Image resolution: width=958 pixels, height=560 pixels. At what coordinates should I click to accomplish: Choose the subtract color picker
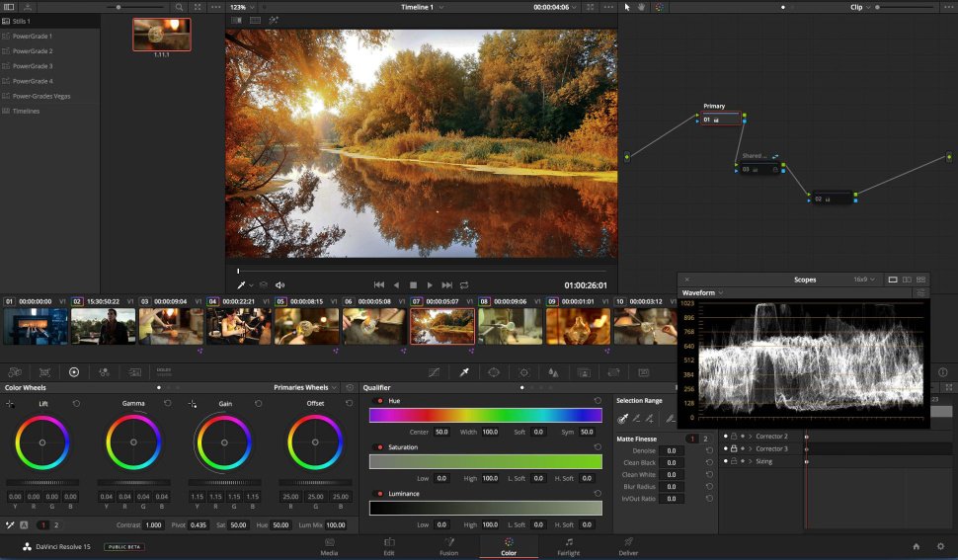[636, 419]
